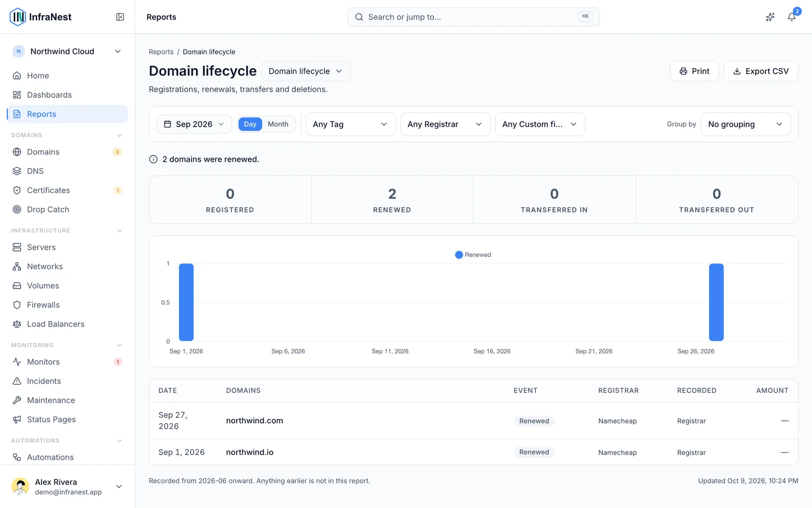Open the Certificates shield icon

(17, 190)
